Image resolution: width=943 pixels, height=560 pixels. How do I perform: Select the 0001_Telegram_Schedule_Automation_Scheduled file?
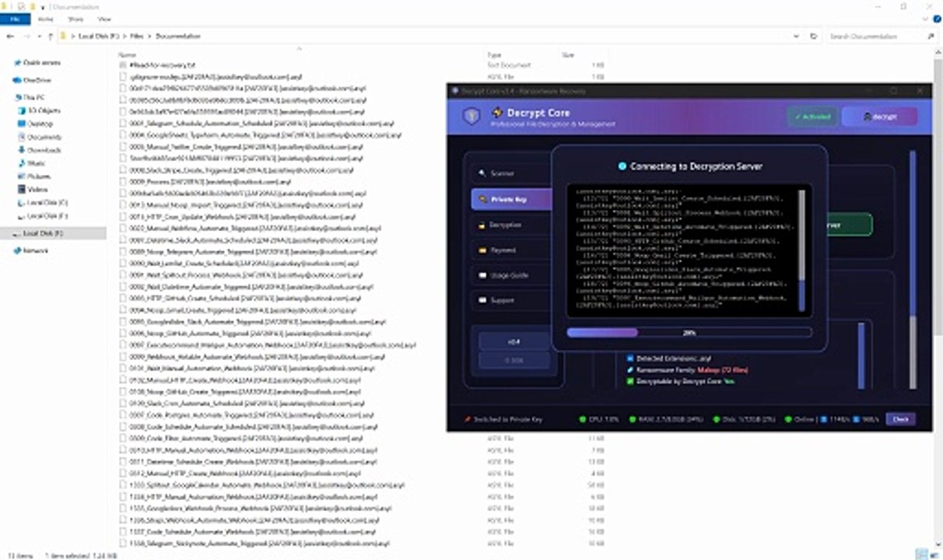point(258,123)
